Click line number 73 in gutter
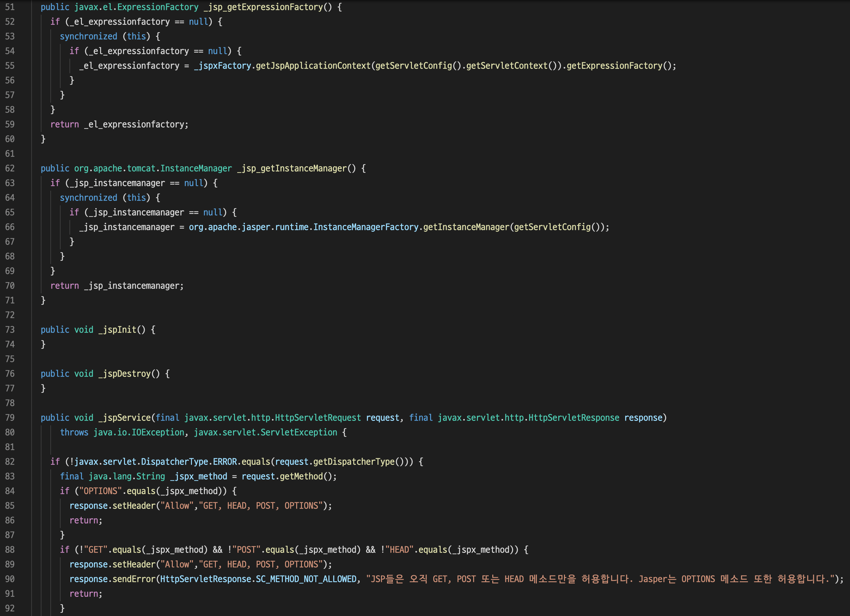The height and width of the screenshot is (616, 850). click(10, 330)
